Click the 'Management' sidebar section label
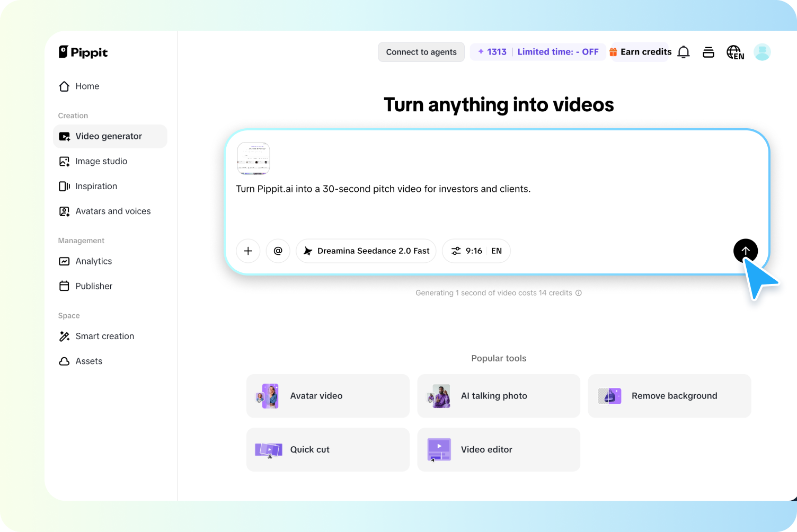This screenshot has width=797, height=532. pos(81,241)
